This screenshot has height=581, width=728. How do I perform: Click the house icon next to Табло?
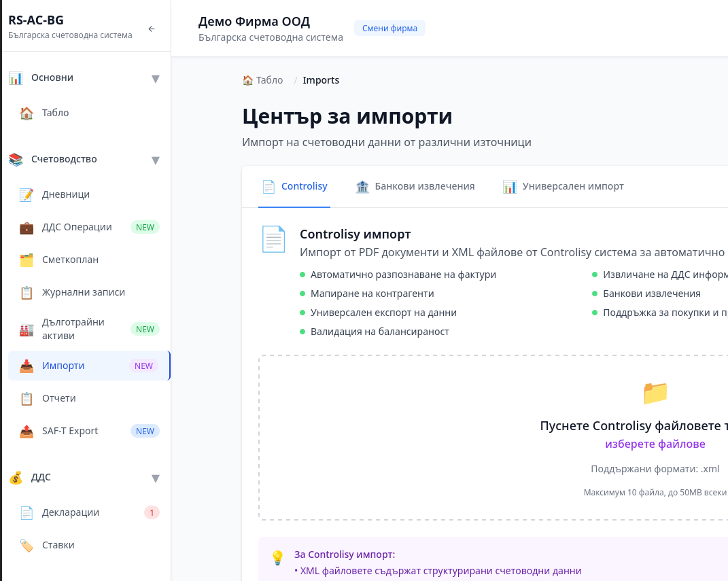(x=27, y=113)
